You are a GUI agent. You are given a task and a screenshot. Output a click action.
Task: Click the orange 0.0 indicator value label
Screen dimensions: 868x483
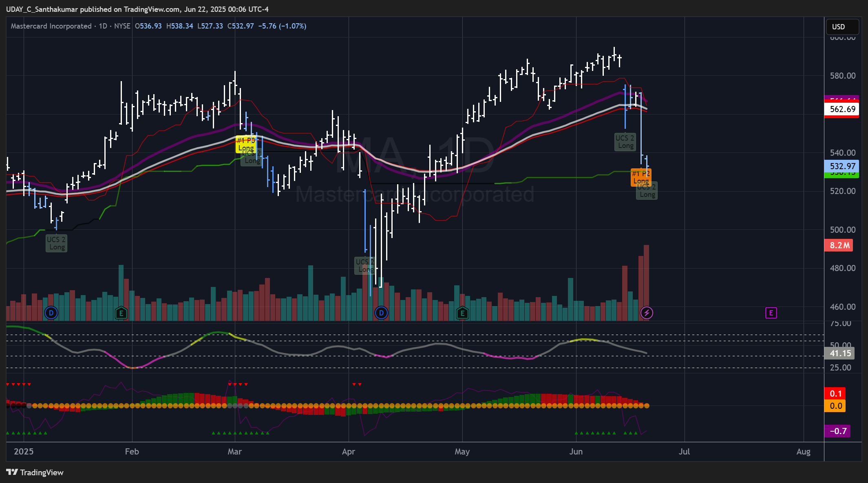tap(835, 406)
